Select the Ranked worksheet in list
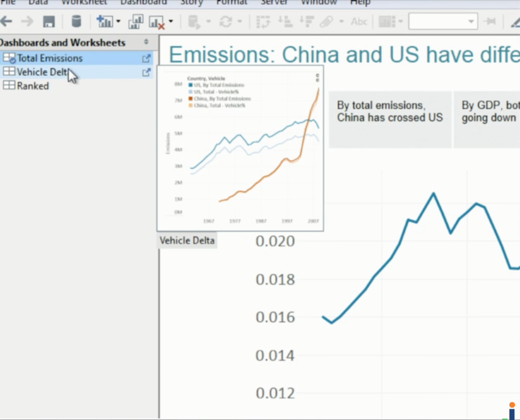Screen dimensions: 520x420 [x=33, y=86]
